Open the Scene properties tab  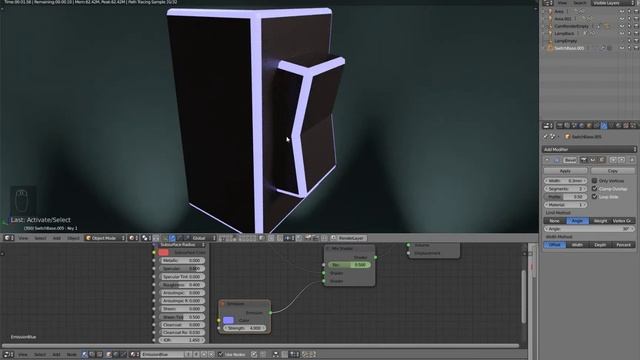574,125
